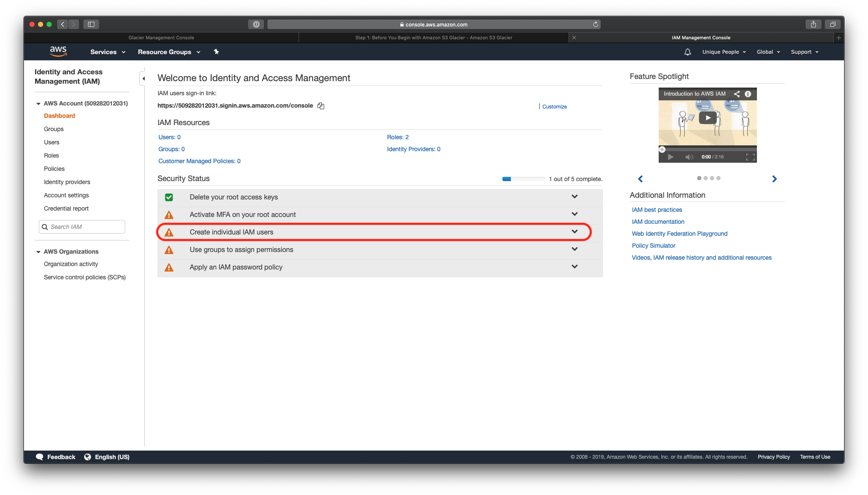Expand Activate MFA on your root account
The height and width of the screenshot is (495, 868).
(x=575, y=214)
